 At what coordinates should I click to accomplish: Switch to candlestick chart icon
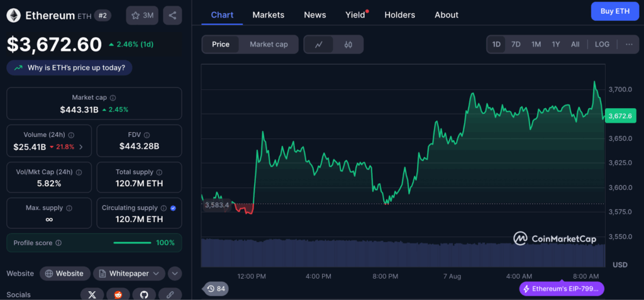click(348, 44)
